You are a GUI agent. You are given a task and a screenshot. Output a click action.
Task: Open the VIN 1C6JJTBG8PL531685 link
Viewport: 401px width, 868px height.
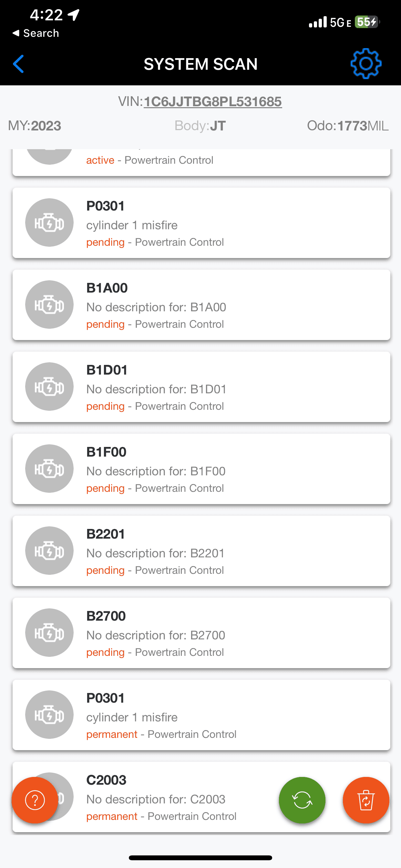coord(213,102)
